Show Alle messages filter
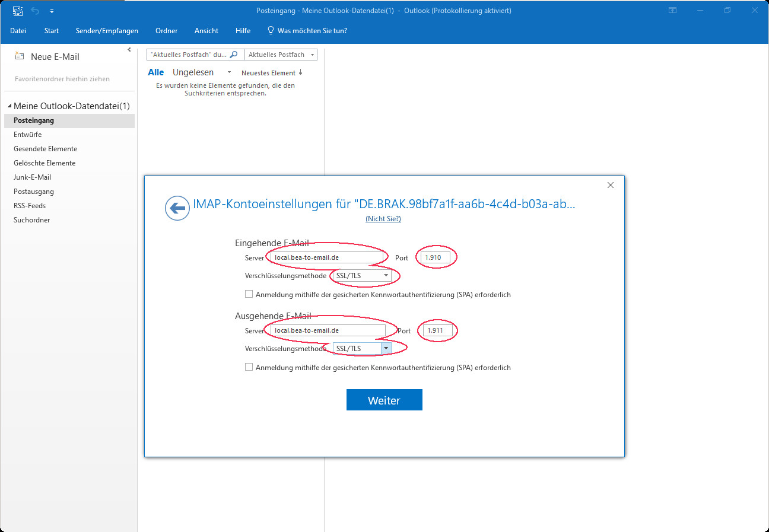769x532 pixels. pos(156,72)
